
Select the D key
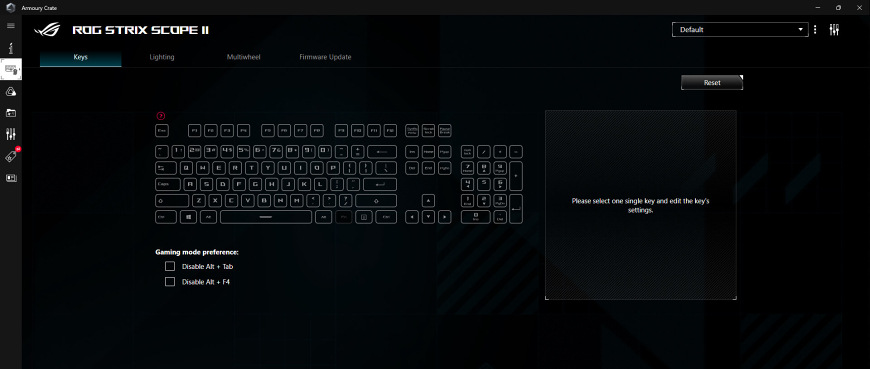[222, 184]
